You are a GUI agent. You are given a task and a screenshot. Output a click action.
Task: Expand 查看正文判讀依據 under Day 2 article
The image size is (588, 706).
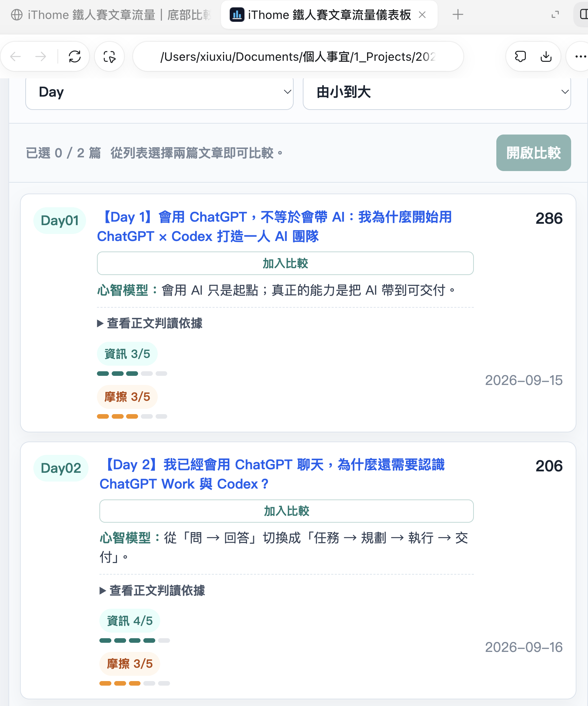tap(152, 590)
